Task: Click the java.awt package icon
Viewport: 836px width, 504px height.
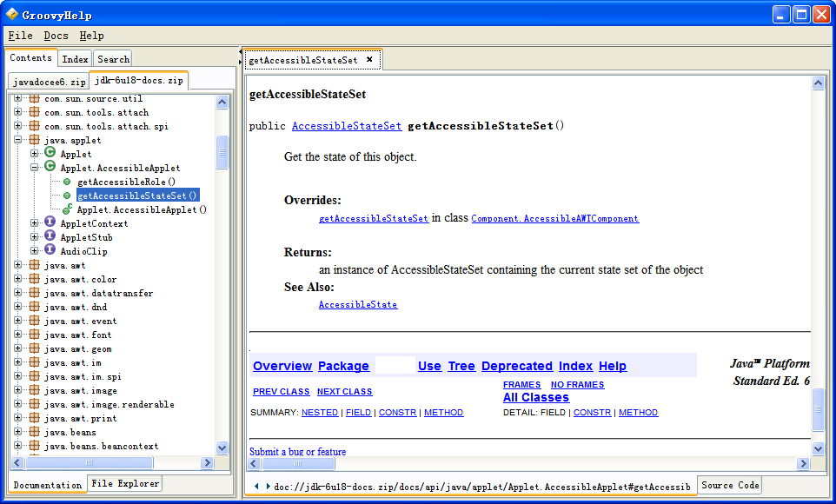Action: click(x=35, y=265)
